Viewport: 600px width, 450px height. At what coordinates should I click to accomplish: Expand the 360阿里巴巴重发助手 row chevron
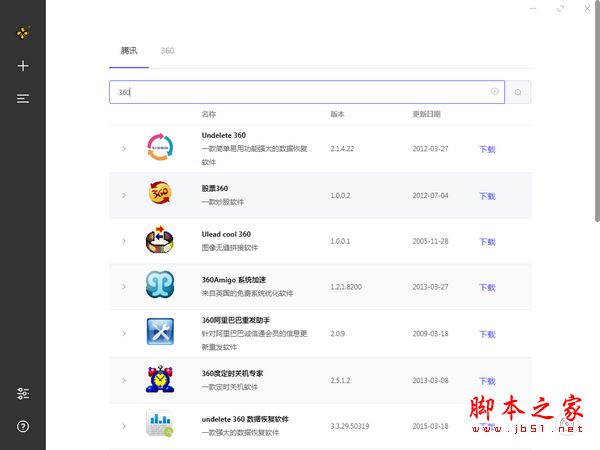pos(124,334)
